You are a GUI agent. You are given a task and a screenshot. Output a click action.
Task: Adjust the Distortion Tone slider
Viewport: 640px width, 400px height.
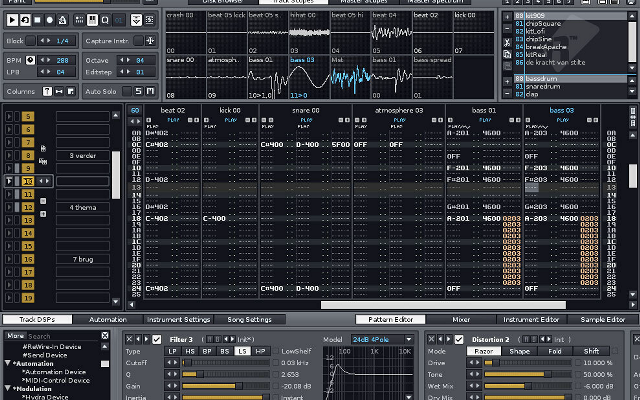pos(527,374)
